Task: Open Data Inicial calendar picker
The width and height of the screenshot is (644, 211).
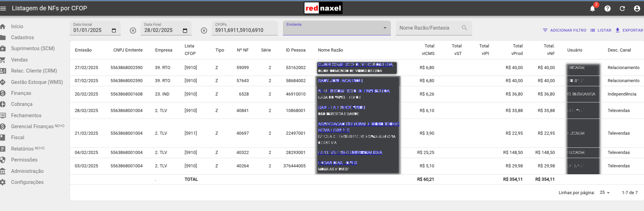Action: (x=114, y=31)
